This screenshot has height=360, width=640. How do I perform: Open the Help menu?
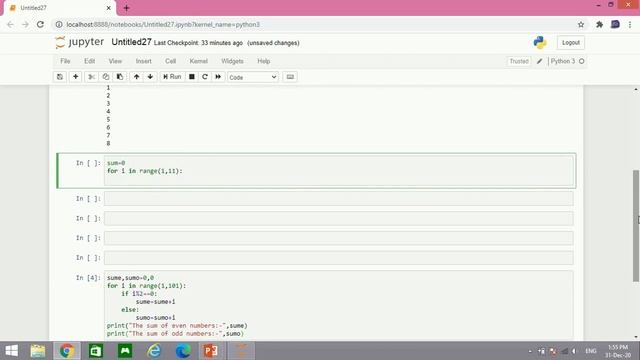[x=264, y=61]
